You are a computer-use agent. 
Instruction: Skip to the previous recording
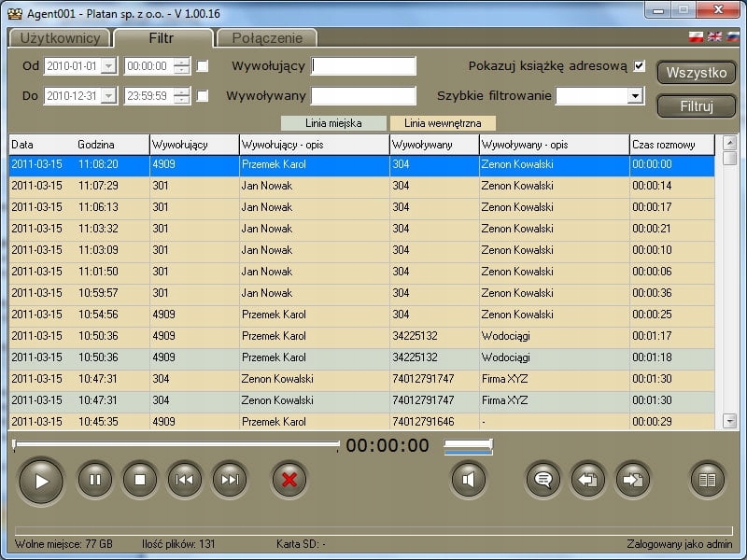pos(184,480)
